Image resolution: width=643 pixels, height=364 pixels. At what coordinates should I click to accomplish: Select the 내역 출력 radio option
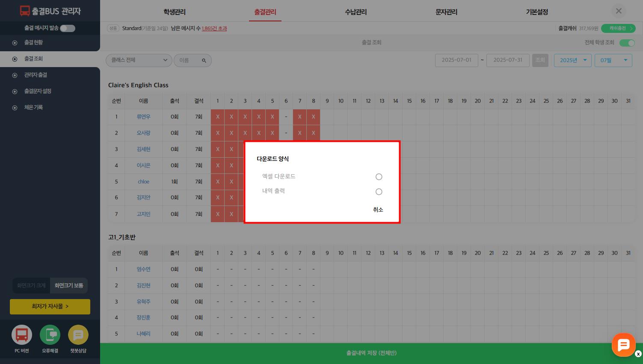[379, 192]
